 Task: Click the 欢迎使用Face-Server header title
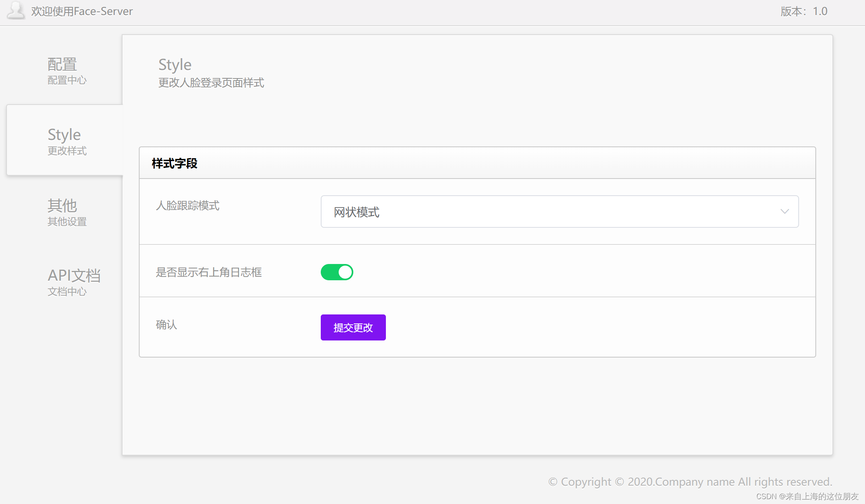click(x=82, y=11)
